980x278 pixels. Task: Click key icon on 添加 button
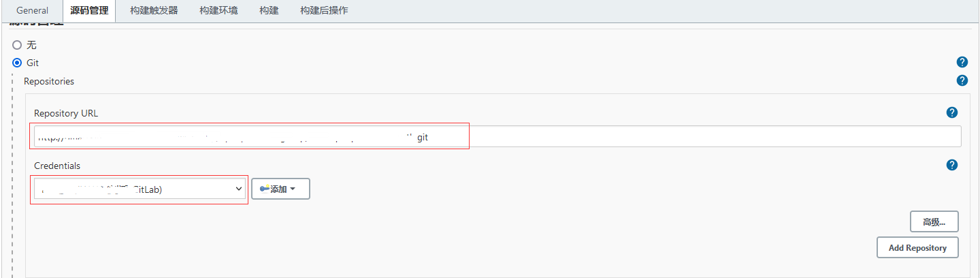coord(264,189)
